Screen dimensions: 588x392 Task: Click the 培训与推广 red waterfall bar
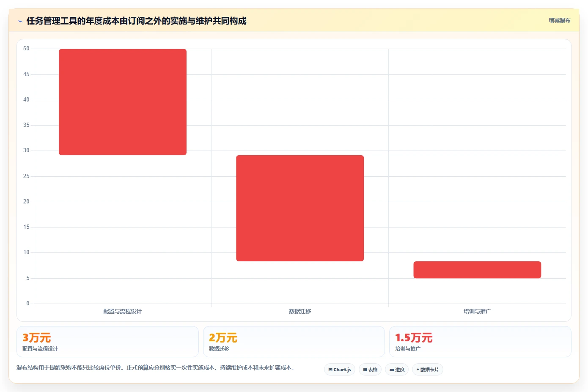click(x=477, y=270)
